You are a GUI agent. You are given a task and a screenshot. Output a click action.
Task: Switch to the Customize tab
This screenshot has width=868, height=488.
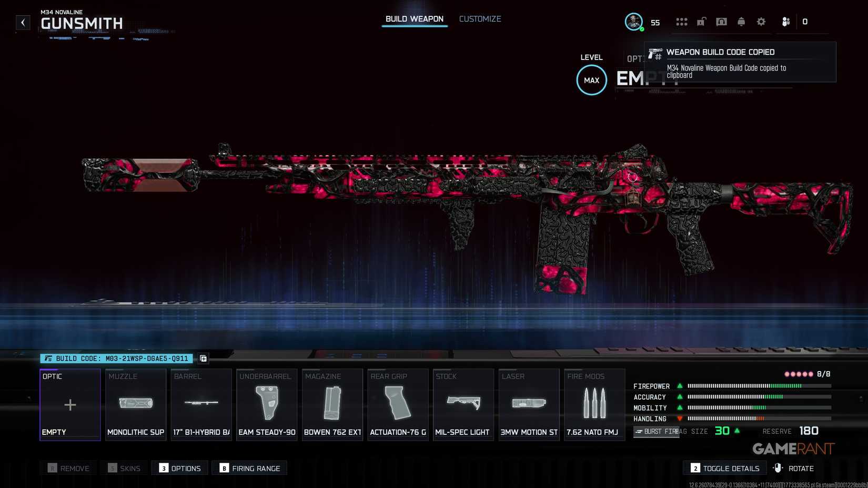point(480,19)
